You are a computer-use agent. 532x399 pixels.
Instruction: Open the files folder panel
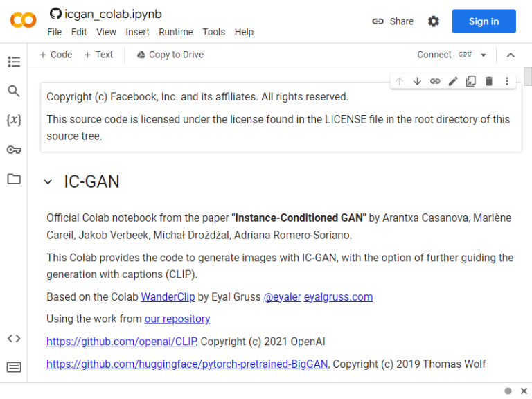coord(14,179)
